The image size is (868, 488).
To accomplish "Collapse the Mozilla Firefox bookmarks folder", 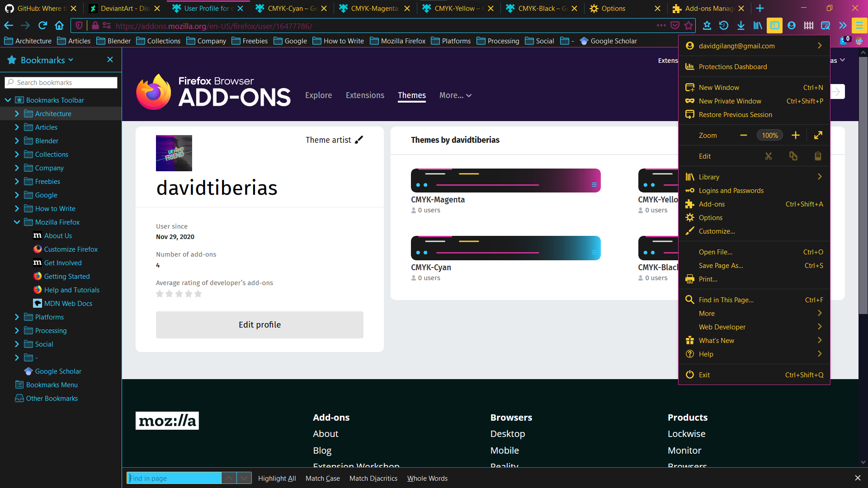I will (17, 222).
